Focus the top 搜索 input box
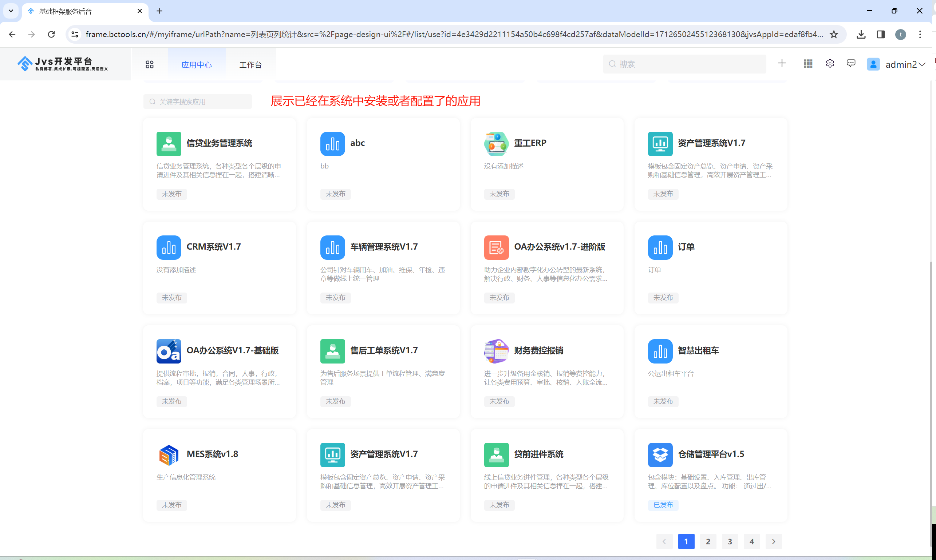Image resolution: width=936 pixels, height=560 pixels. (x=685, y=64)
